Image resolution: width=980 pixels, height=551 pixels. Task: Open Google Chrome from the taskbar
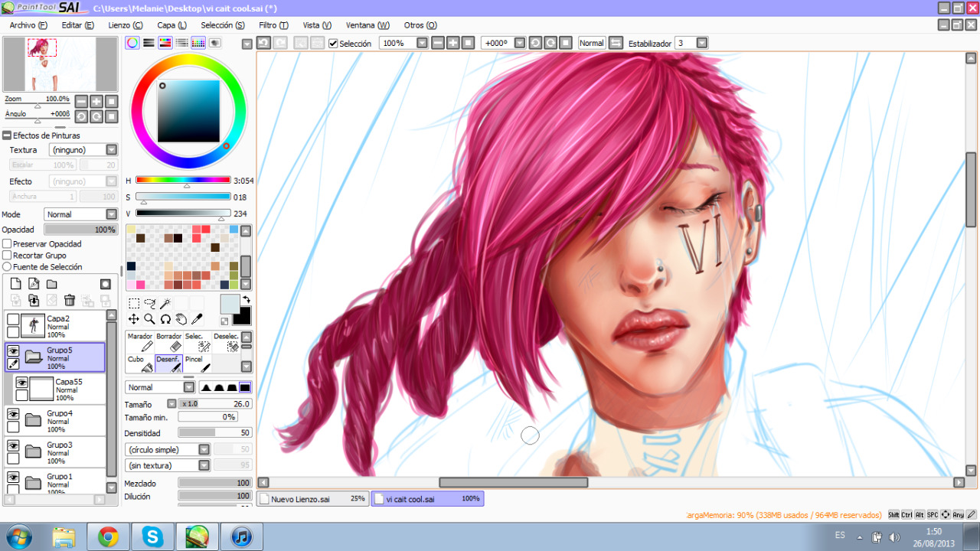(108, 537)
